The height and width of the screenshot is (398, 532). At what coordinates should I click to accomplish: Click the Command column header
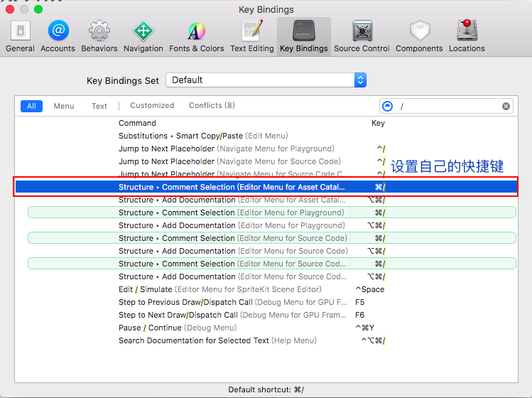coord(137,123)
